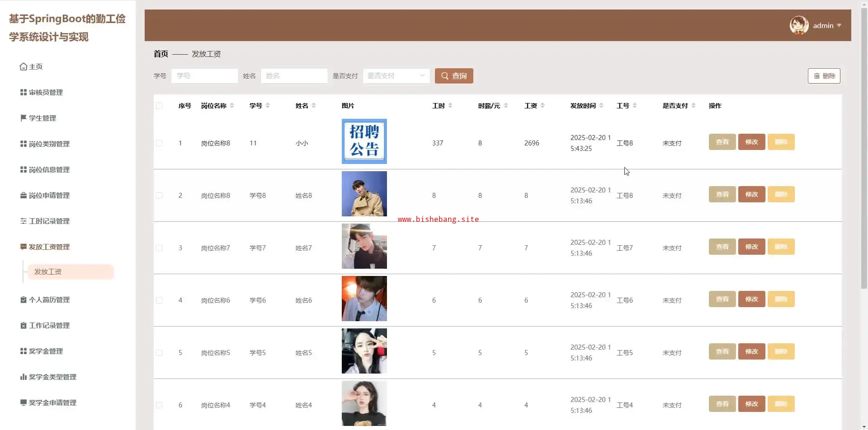The width and height of the screenshot is (868, 430).
Task: Click the bar chart icon for 奖学金类型管理
Action: point(24,377)
